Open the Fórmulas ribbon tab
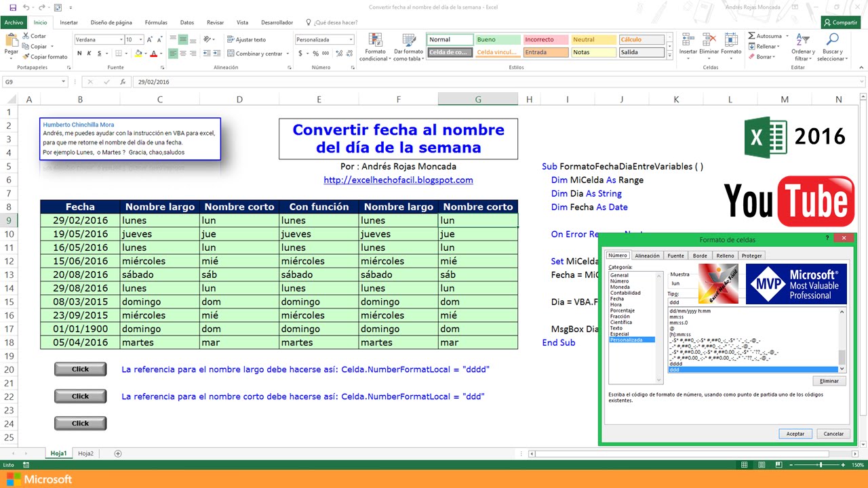The width and height of the screenshot is (868, 488). point(156,22)
